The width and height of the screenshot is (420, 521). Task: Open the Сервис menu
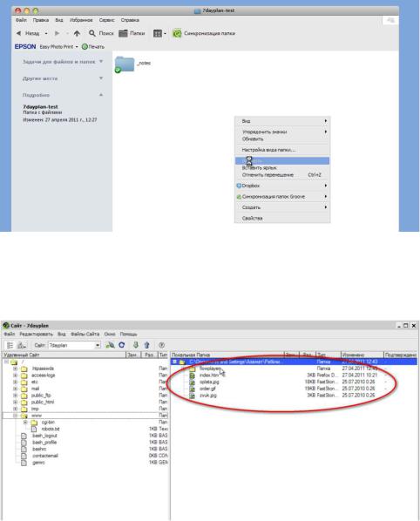click(x=106, y=20)
